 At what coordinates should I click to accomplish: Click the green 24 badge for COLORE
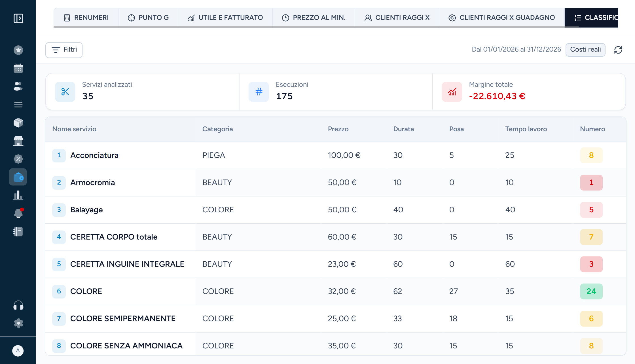591,291
